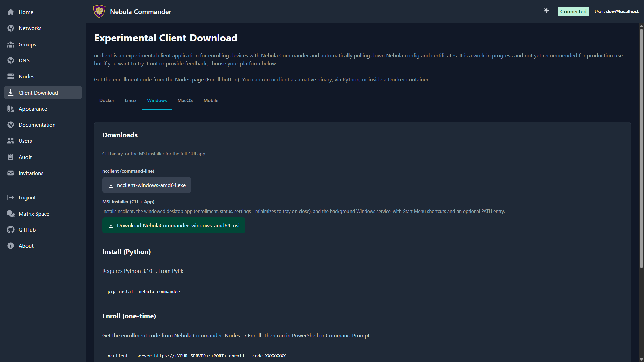The height and width of the screenshot is (362, 644).
Task: Click the DNS globe icon
Action: (11, 60)
